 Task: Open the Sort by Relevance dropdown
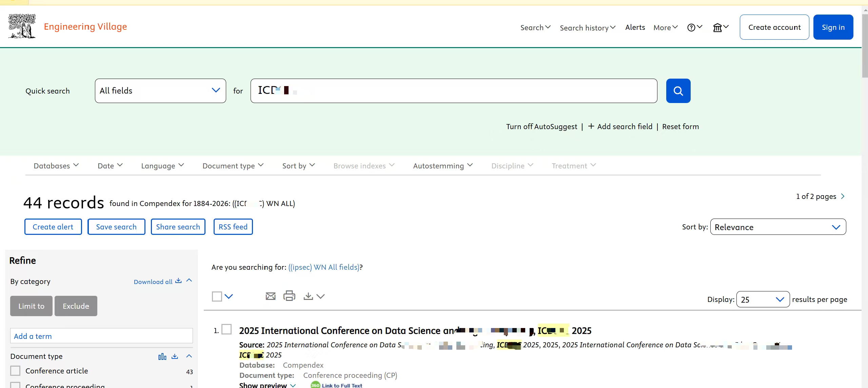pos(778,227)
